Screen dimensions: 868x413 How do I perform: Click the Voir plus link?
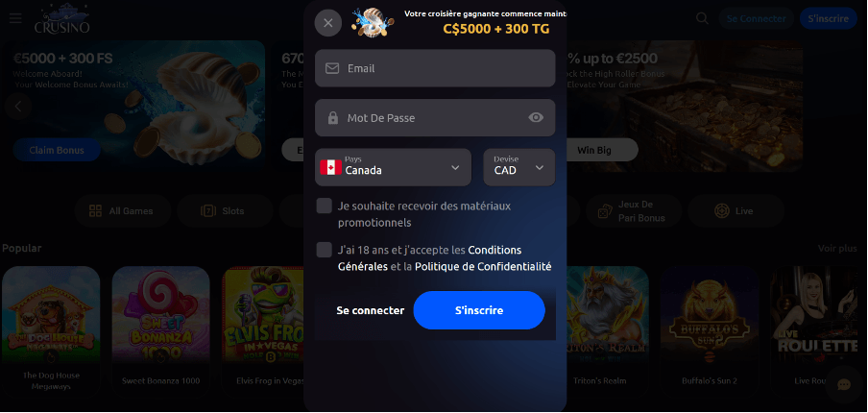pos(837,249)
